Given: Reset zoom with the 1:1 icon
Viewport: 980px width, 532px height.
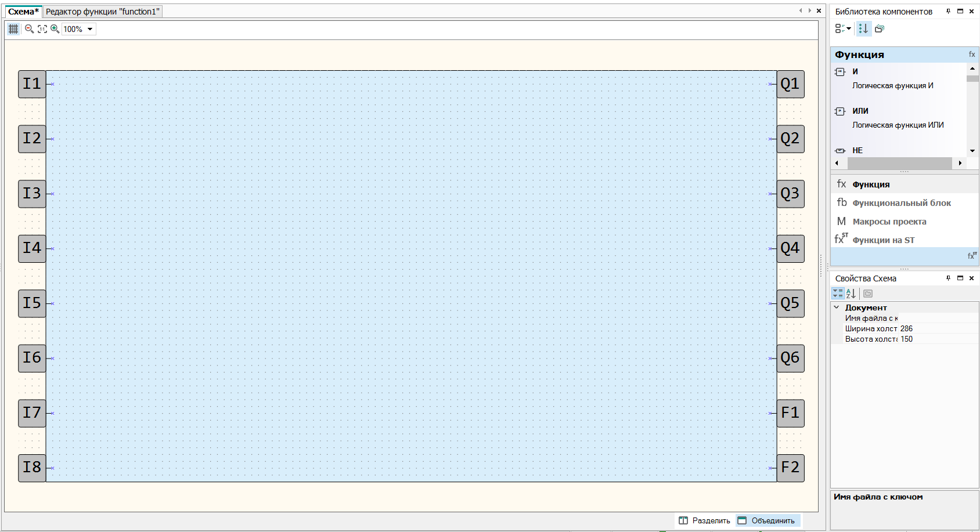Looking at the screenshot, I should point(42,29).
